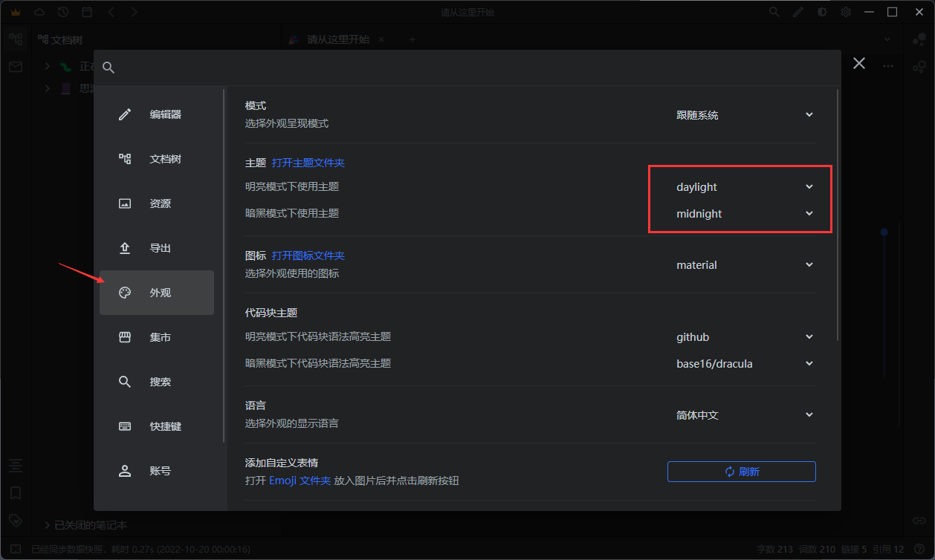Viewport: 935px width, 560px height.
Task: Click the cloud sync icon in title bar
Action: 39,12
